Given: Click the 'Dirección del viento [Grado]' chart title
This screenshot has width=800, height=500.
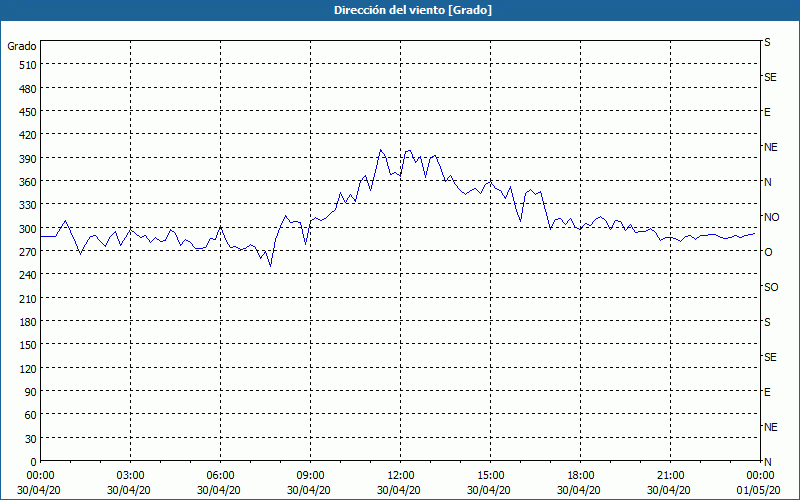Looking at the screenshot, I should pyautogui.click(x=413, y=10).
